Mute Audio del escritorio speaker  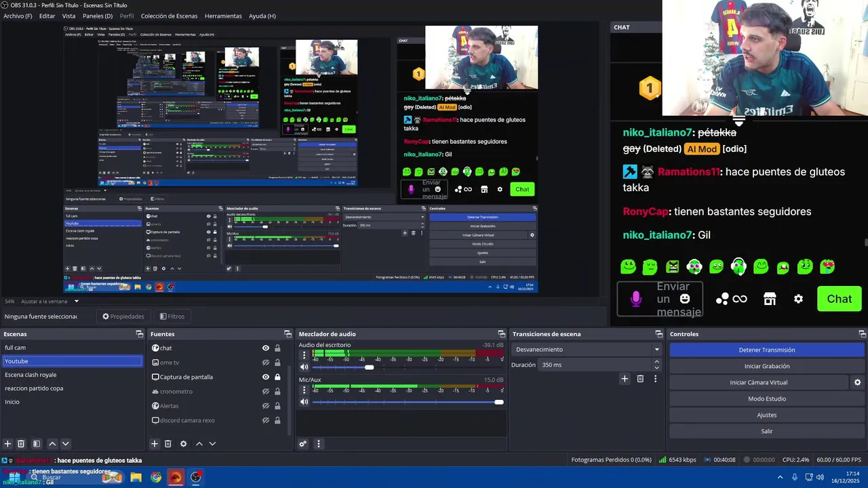pos(304,367)
